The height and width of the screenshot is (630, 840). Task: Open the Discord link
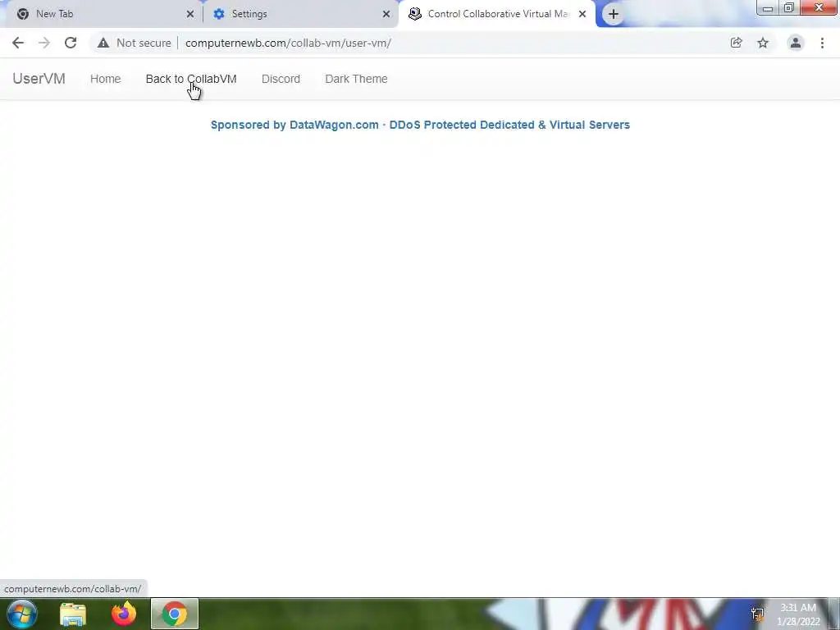pos(281,79)
